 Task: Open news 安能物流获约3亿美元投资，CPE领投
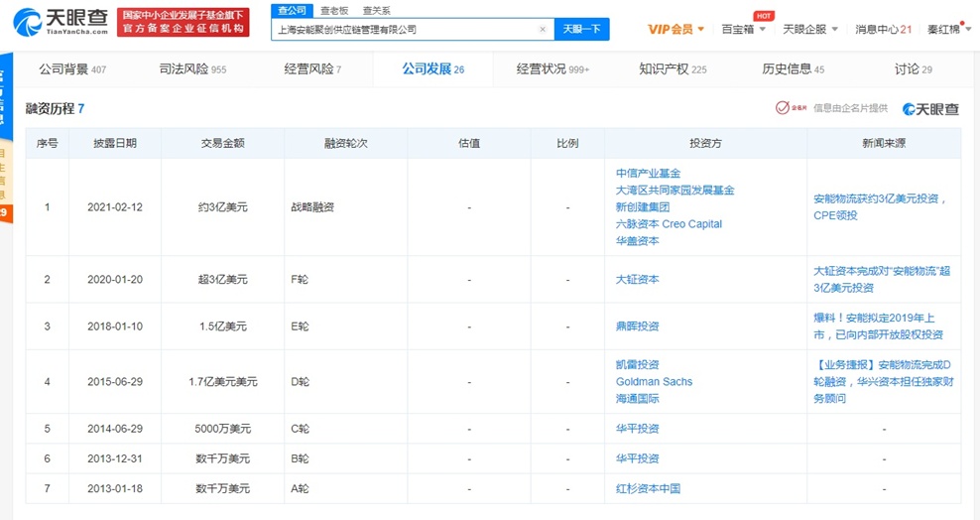coord(880,206)
